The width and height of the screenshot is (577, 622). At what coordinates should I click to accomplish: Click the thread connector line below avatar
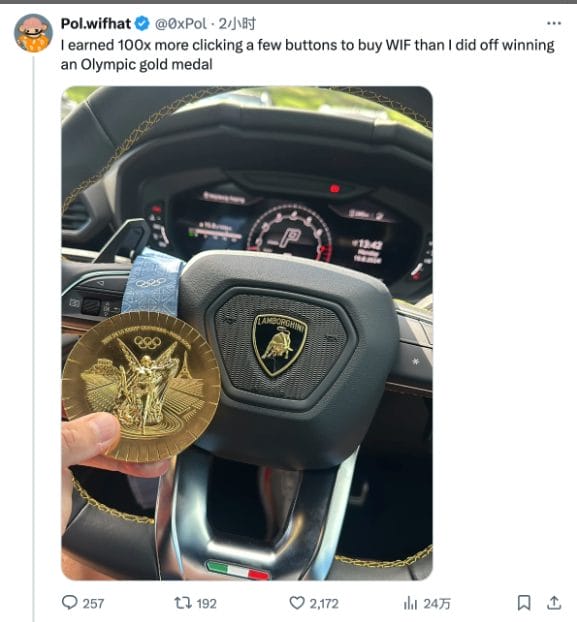tap(34, 339)
